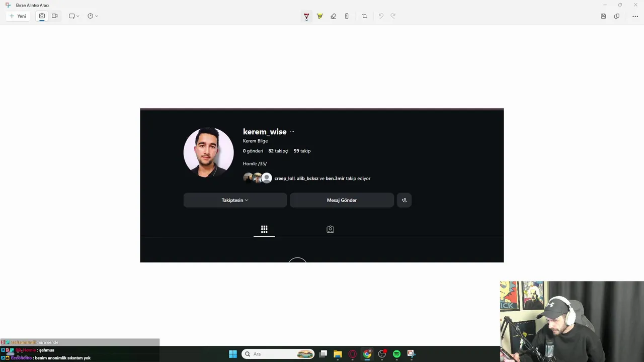Open Snipping Tool from the taskbar

[411, 354]
